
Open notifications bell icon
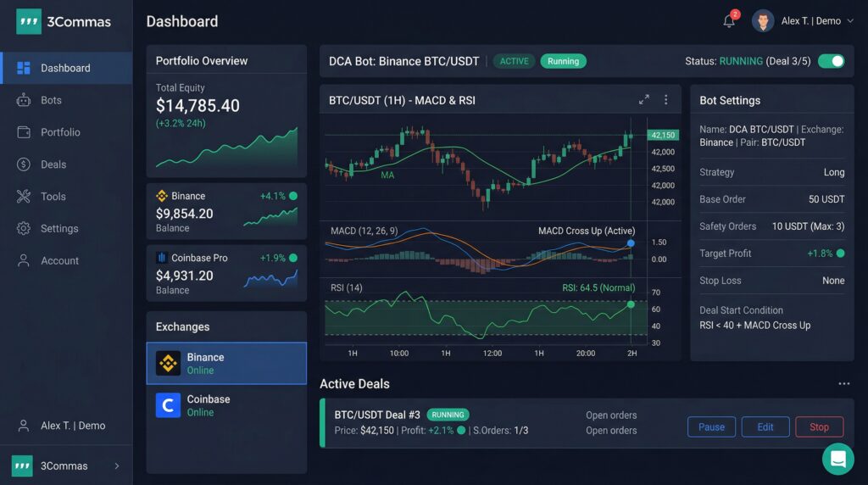coord(730,21)
